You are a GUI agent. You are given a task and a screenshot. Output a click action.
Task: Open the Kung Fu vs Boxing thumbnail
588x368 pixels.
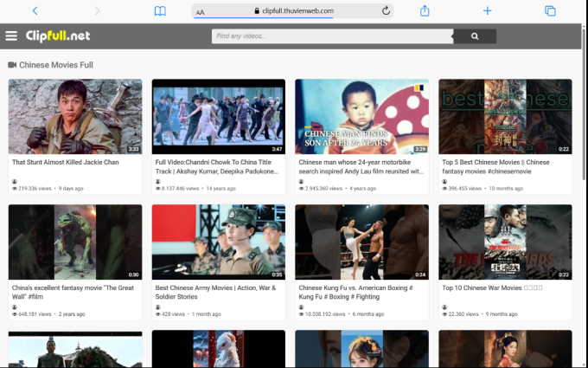[361, 242]
